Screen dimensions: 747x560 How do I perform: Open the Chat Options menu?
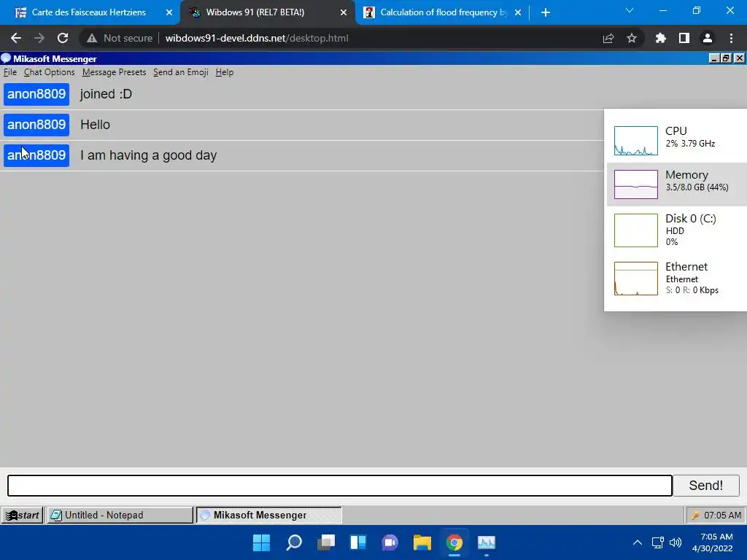point(49,72)
